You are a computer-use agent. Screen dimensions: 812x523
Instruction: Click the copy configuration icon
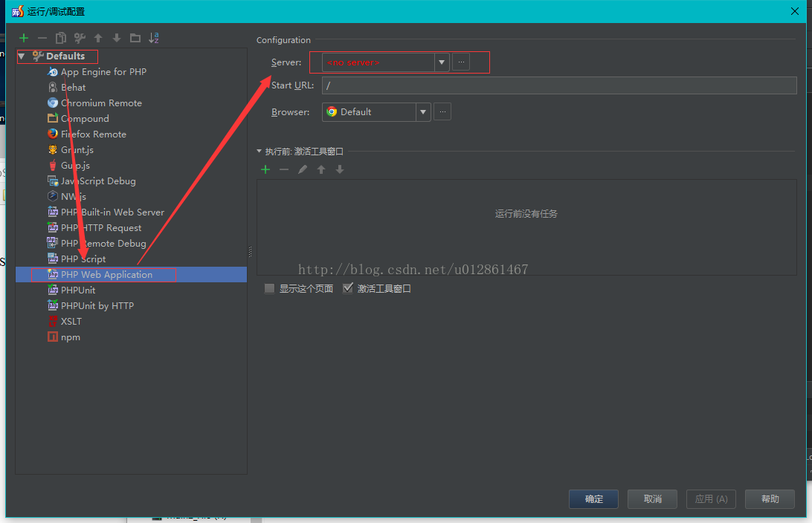61,38
